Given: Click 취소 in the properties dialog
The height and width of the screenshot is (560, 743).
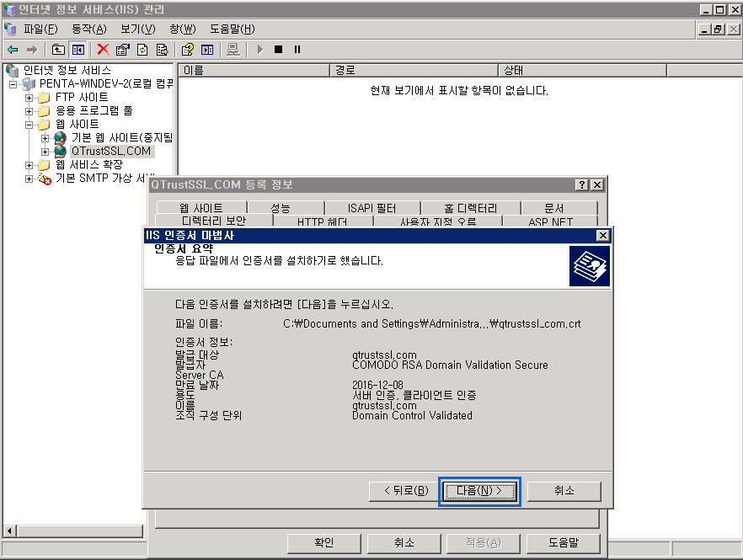Looking at the screenshot, I should (404, 543).
